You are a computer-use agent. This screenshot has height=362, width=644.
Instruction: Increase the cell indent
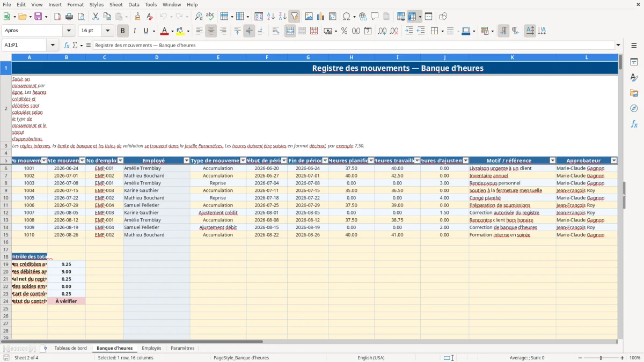click(409, 31)
